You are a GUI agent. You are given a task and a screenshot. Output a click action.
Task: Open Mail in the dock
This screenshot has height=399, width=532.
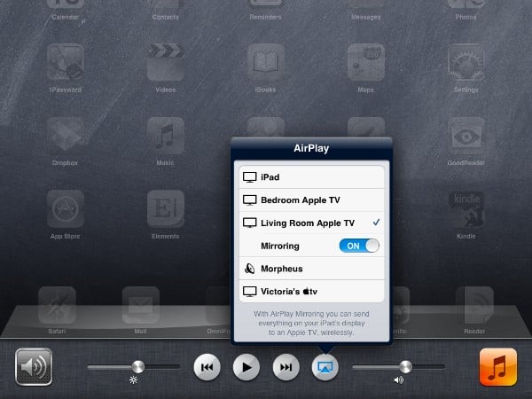coord(140,305)
